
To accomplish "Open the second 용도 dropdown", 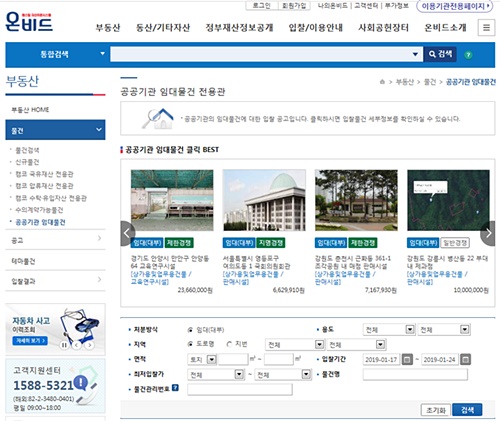I will pos(444,330).
